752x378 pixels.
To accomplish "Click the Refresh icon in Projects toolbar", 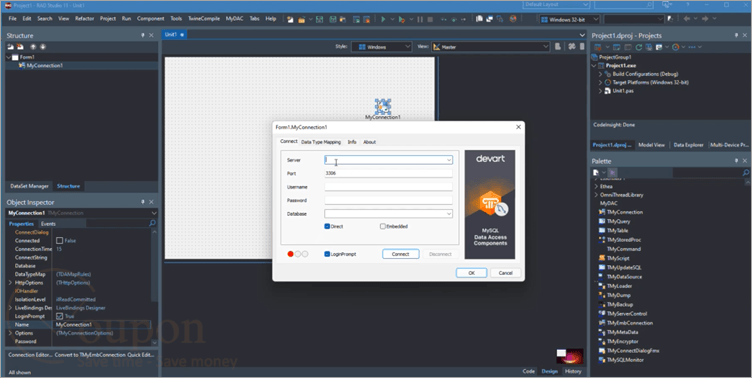I will click(x=638, y=47).
